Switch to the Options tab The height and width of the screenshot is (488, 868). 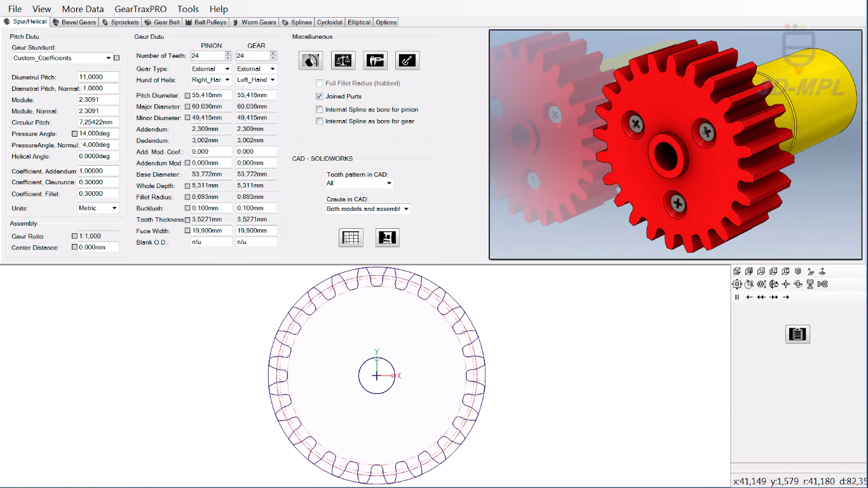[x=386, y=22]
